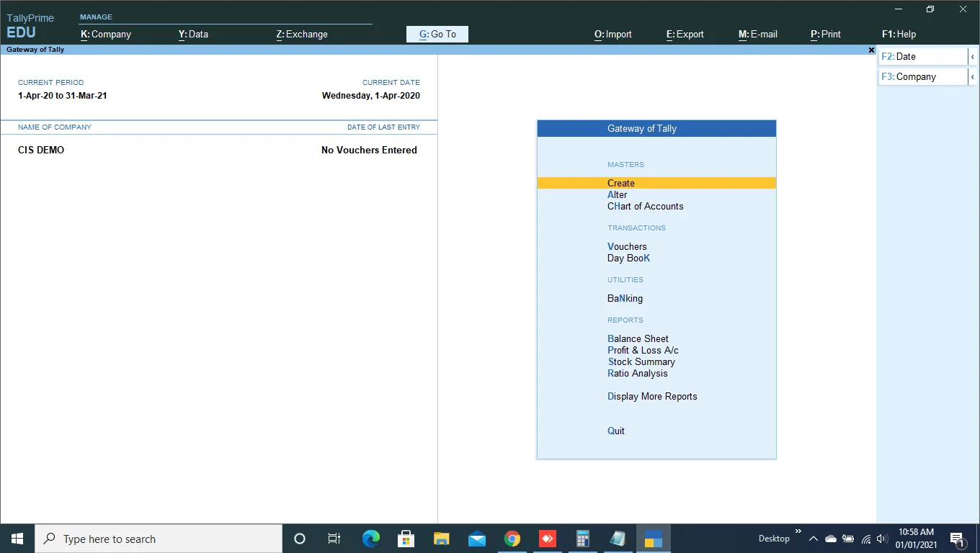Open Task View in taskbar

pos(334,539)
